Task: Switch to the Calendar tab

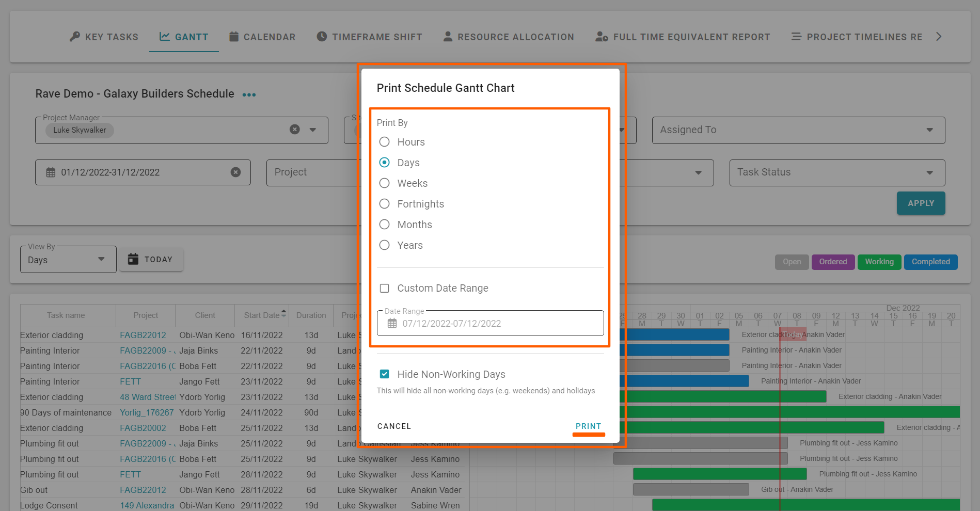Action: pyautogui.click(x=262, y=37)
